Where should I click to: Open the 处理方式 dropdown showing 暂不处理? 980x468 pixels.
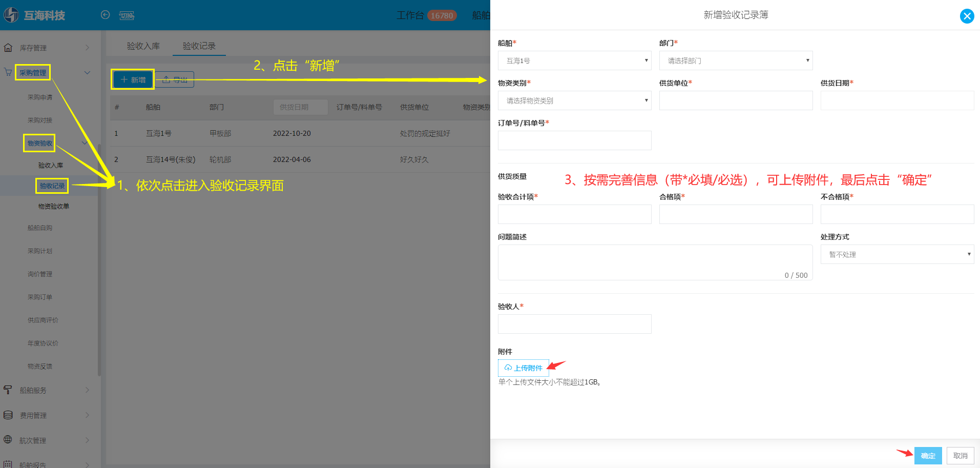click(897, 254)
